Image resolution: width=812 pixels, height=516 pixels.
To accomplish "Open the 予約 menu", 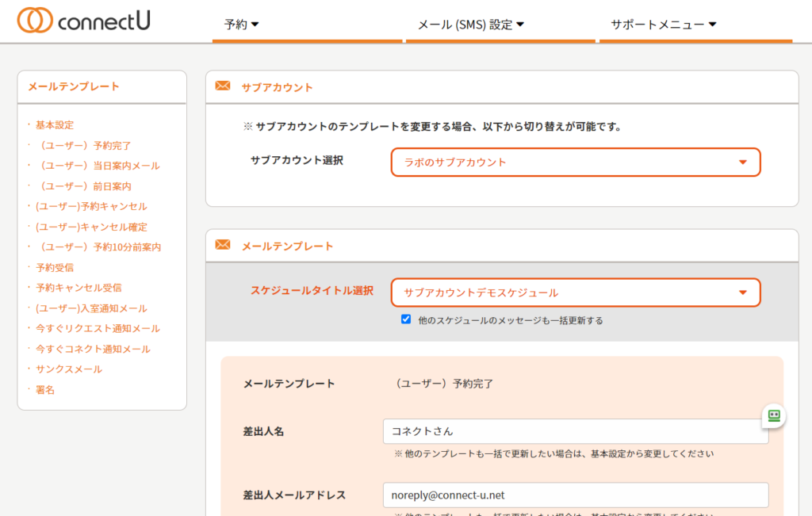I will pos(242,25).
